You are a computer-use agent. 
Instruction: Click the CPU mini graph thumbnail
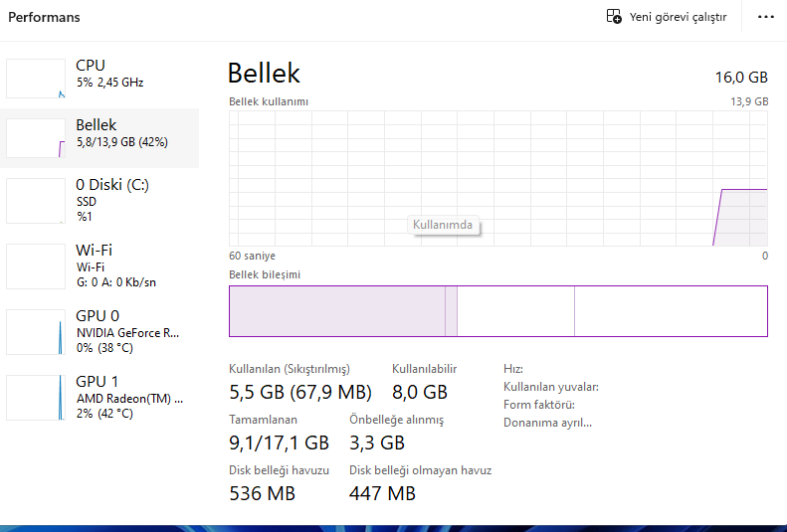coord(36,78)
